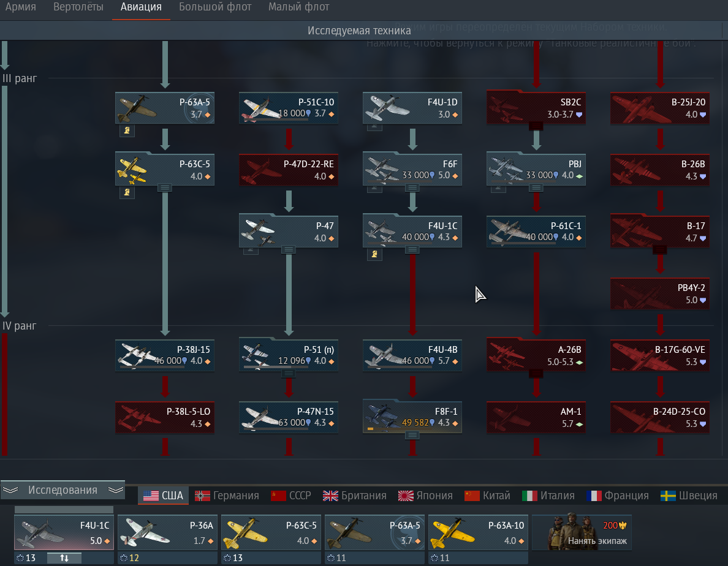
Task: Select the locked PB4Y-2 bomber card
Action: (x=660, y=293)
